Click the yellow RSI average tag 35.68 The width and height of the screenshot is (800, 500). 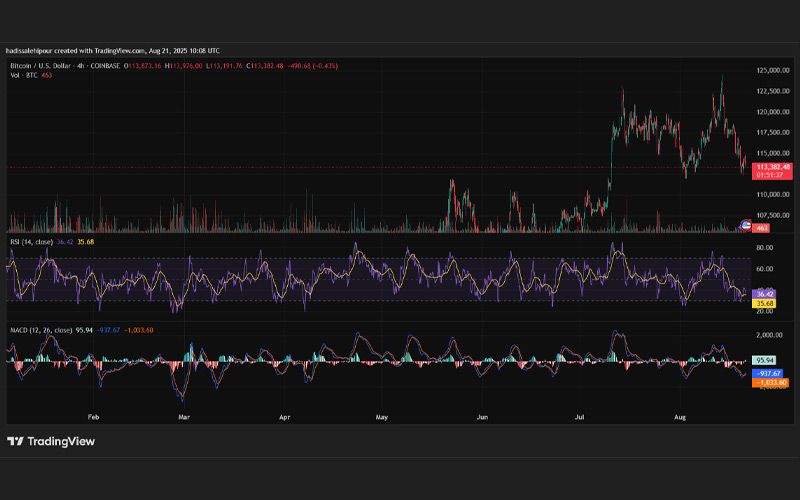pos(764,304)
